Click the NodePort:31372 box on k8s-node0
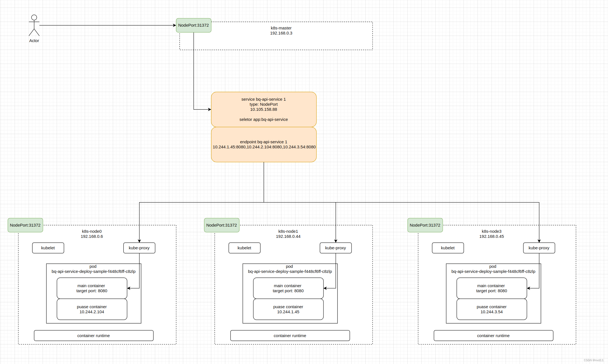The image size is (608, 364). [x=25, y=225]
